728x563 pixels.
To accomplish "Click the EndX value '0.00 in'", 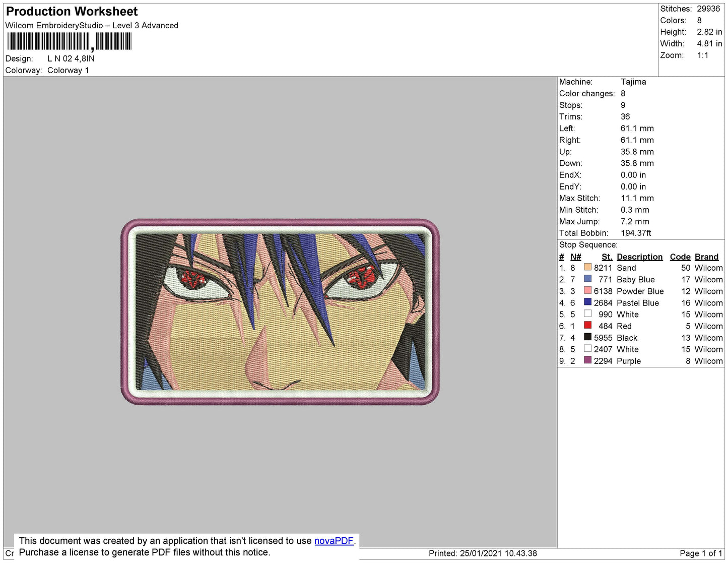I will [x=633, y=175].
